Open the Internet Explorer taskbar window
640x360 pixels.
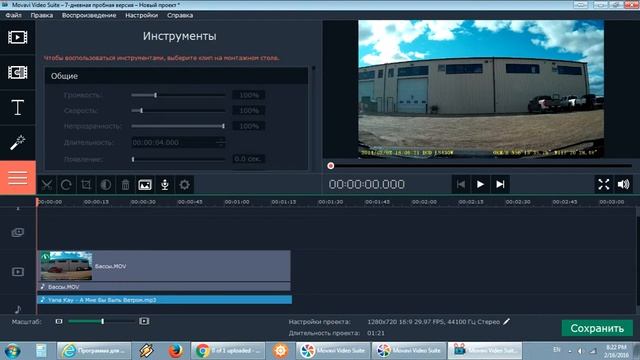[x=94, y=351]
